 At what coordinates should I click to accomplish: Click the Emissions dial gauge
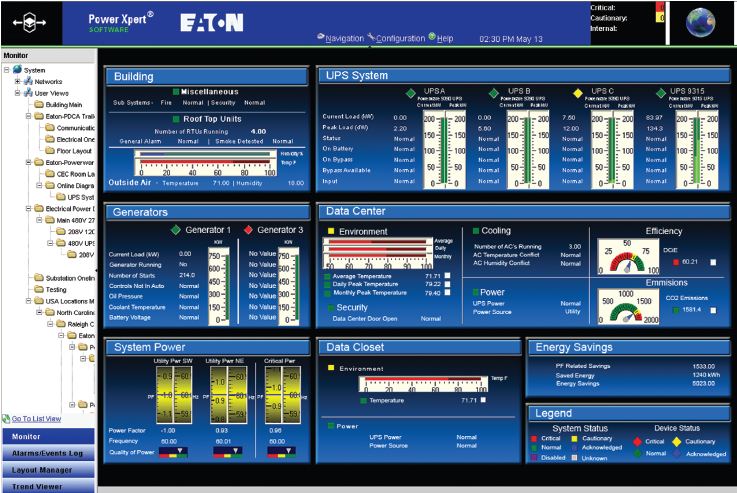(627, 307)
